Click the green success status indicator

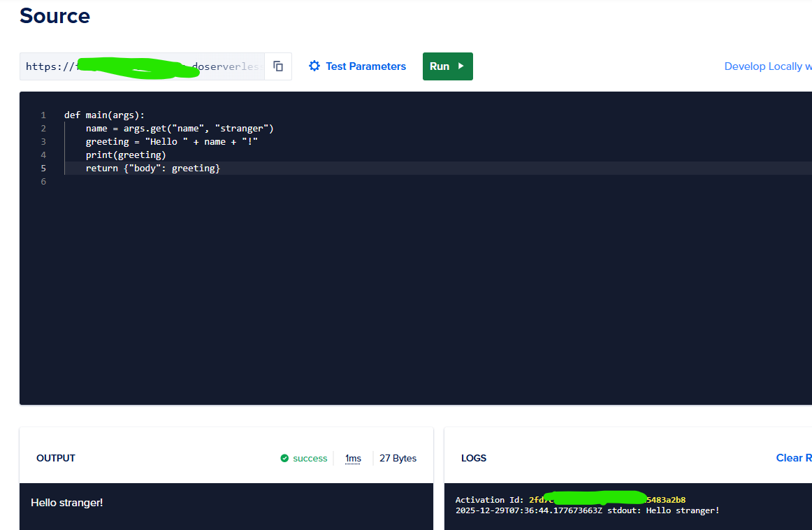pyautogui.click(x=304, y=458)
